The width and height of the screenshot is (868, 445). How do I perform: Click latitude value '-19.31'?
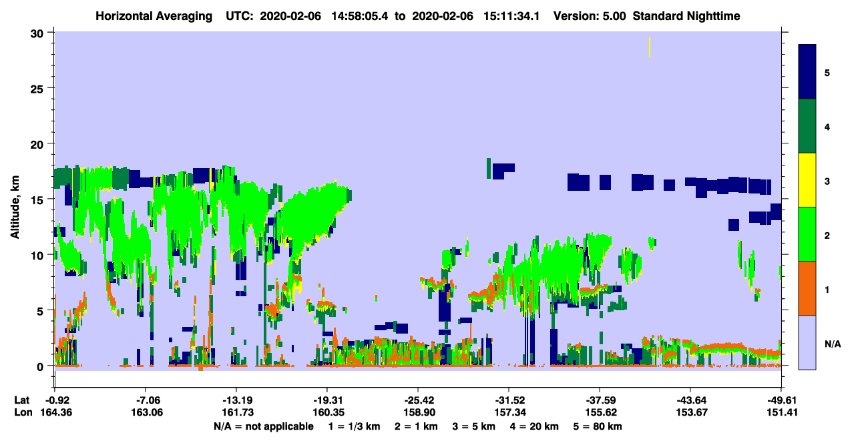(x=327, y=400)
